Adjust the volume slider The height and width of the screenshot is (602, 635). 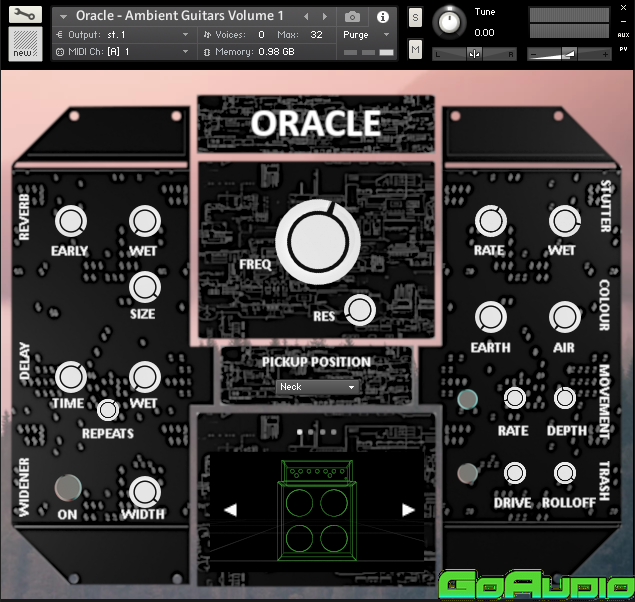click(569, 54)
